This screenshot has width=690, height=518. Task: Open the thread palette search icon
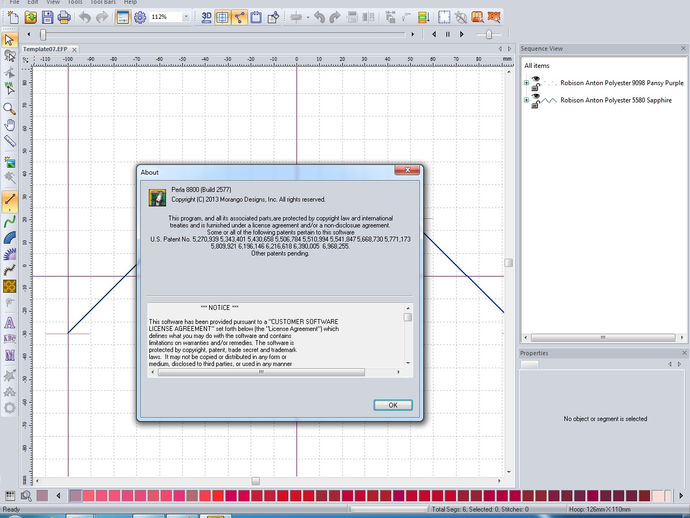pos(26,496)
